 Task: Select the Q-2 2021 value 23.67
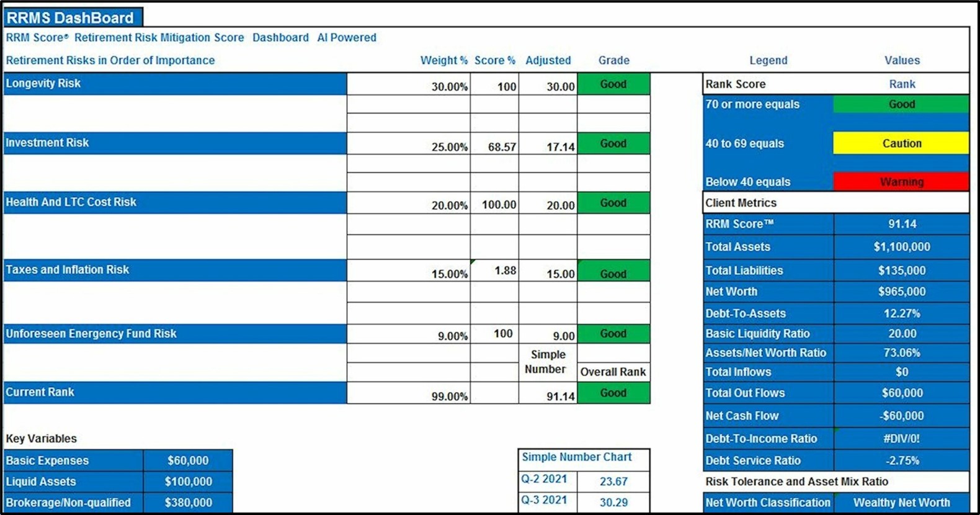point(613,481)
